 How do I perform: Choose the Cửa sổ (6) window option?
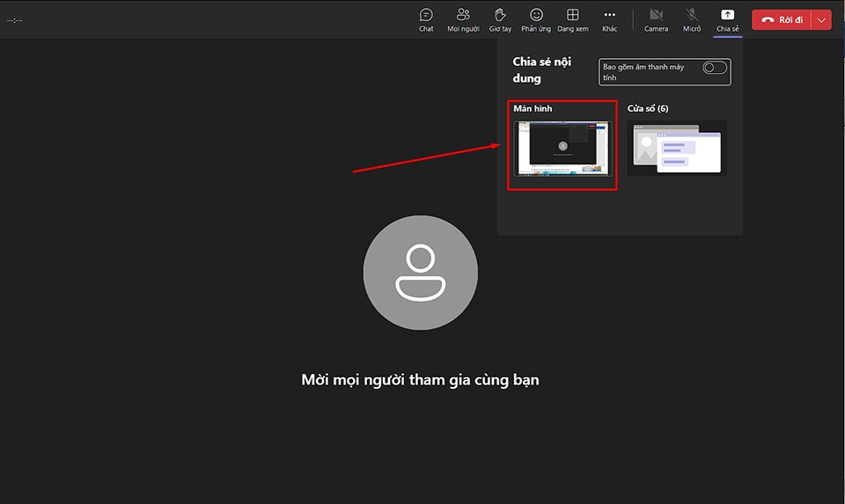677,149
